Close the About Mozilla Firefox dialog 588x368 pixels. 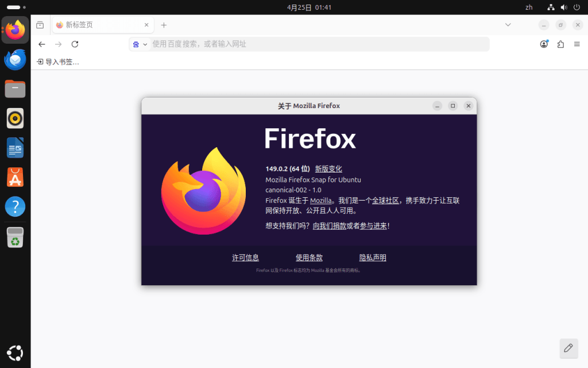tap(469, 106)
